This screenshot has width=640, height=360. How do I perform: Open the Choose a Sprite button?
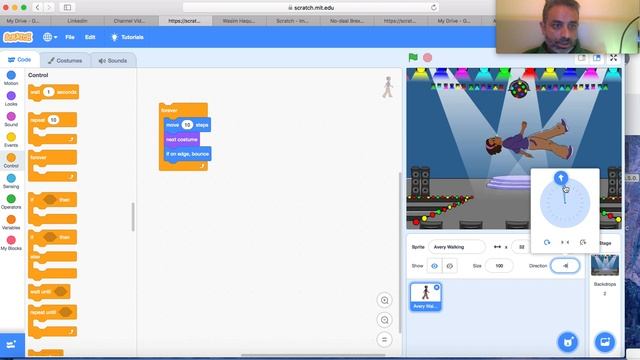tap(568, 342)
